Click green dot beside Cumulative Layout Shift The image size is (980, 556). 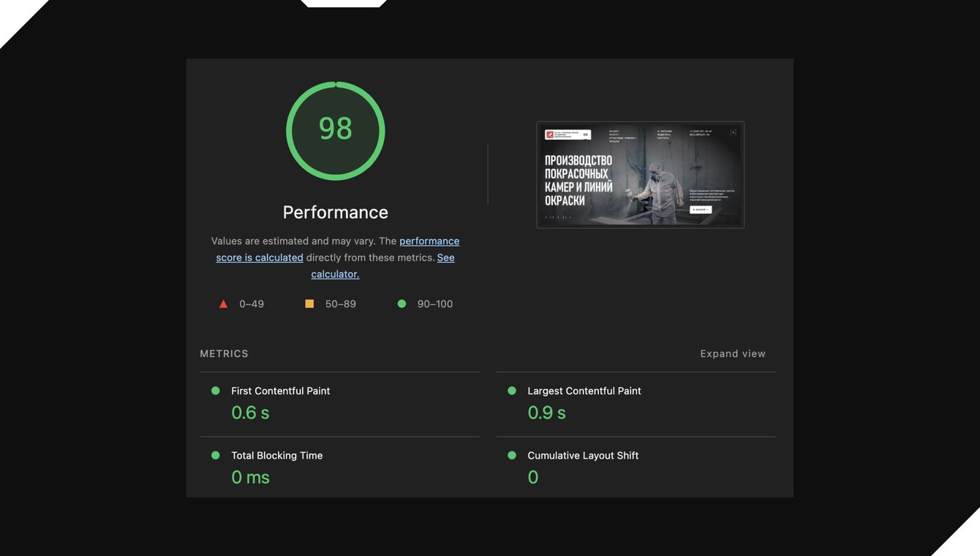point(512,455)
